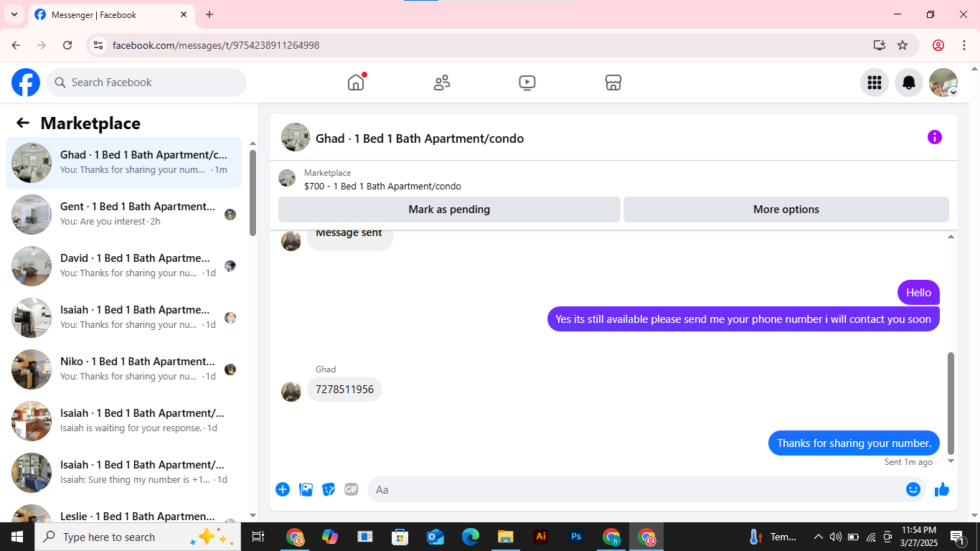
Task: Open Outlook from taskbar
Action: (435, 537)
